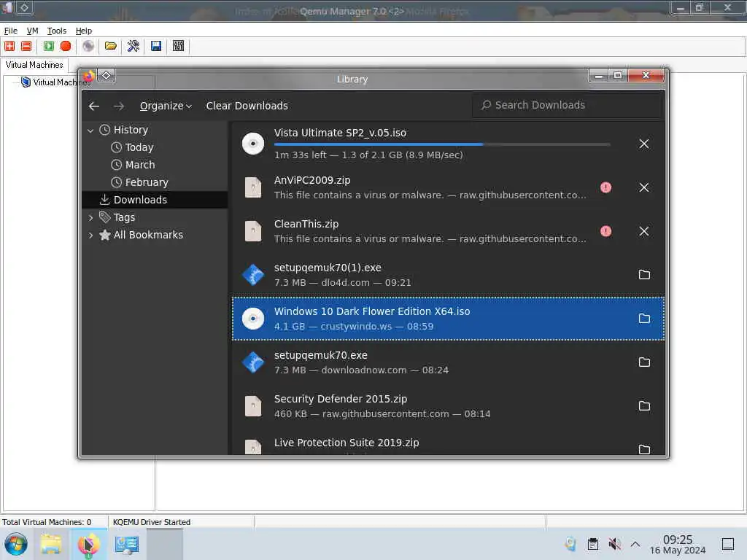747x560 pixels.
Task: Show setupqemuk70(1).exe in its folder
Action: (x=644, y=275)
